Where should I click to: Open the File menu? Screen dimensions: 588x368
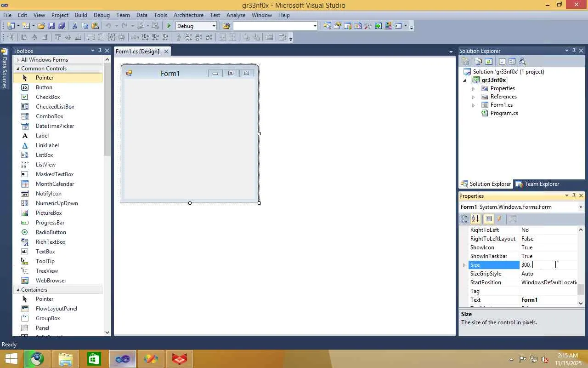pos(7,15)
